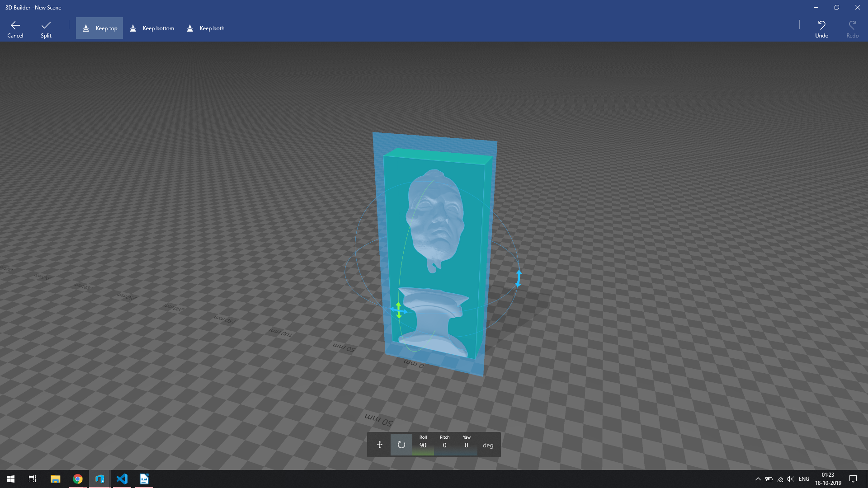
Task: Open the clock showing 01:23
Action: pos(828,479)
